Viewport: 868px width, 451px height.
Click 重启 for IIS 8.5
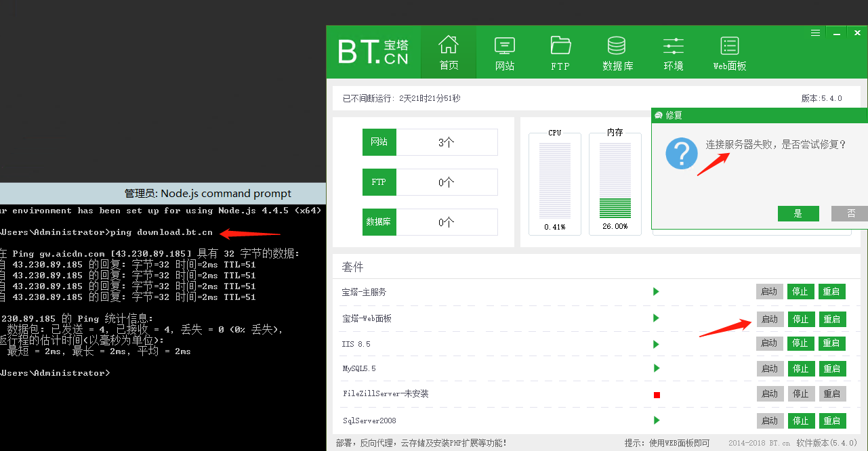point(832,343)
